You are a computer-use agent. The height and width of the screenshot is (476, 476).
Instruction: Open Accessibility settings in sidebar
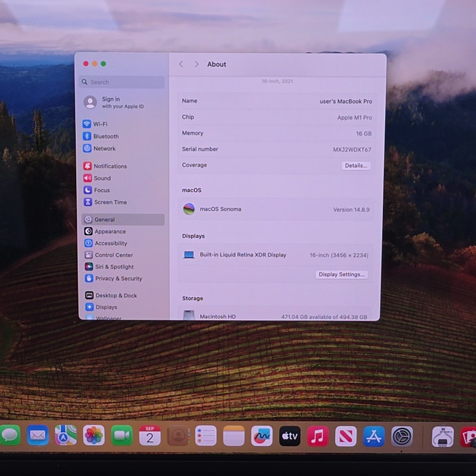coord(106,243)
